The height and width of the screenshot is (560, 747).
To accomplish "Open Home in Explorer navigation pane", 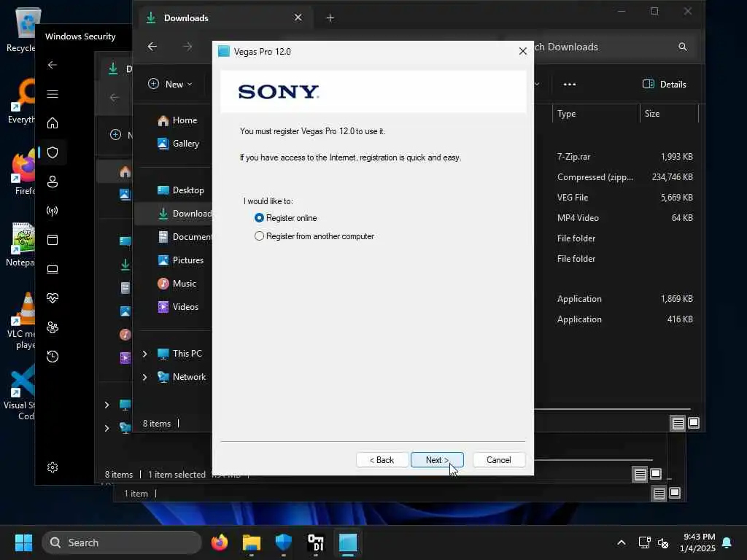I will tap(177, 120).
